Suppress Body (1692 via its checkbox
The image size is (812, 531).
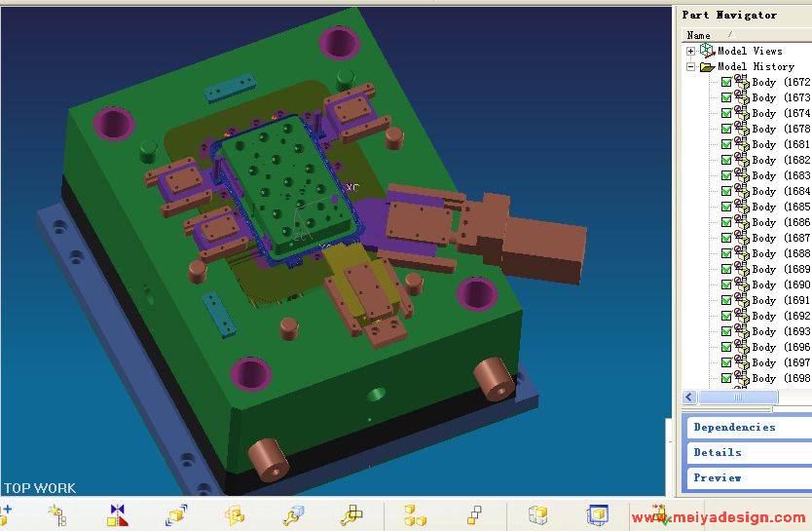coord(726,316)
